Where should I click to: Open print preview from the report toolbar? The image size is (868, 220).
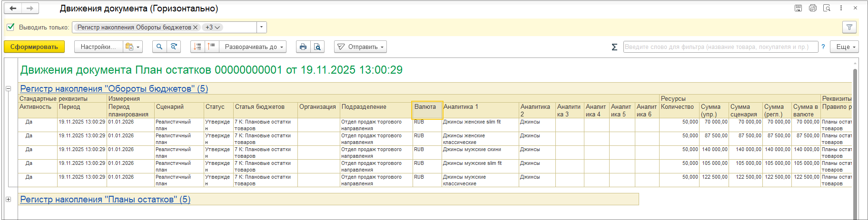point(317,47)
